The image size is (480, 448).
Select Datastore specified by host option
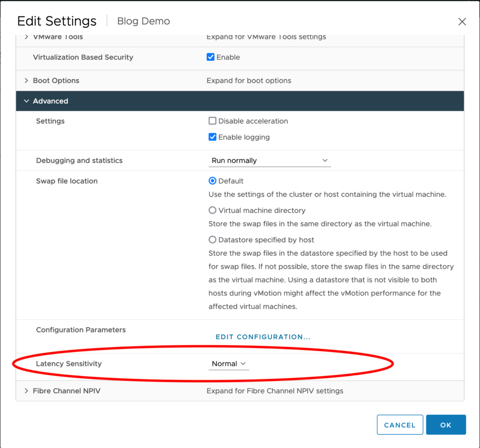(212, 240)
